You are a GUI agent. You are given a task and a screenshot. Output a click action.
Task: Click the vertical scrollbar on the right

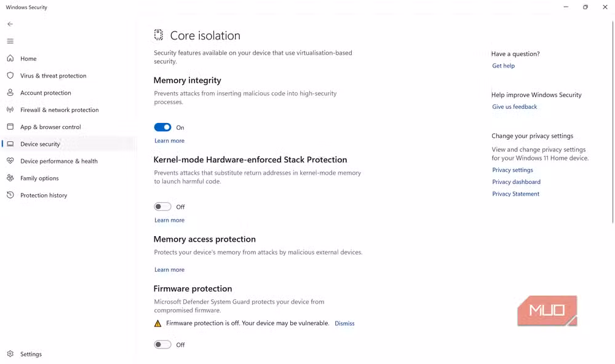[613, 122]
